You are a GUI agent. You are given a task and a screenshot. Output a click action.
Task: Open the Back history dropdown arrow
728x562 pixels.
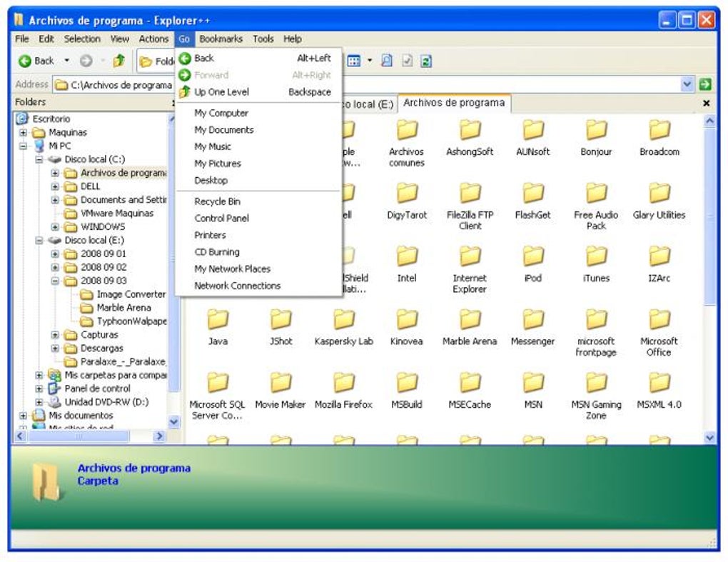(67, 61)
